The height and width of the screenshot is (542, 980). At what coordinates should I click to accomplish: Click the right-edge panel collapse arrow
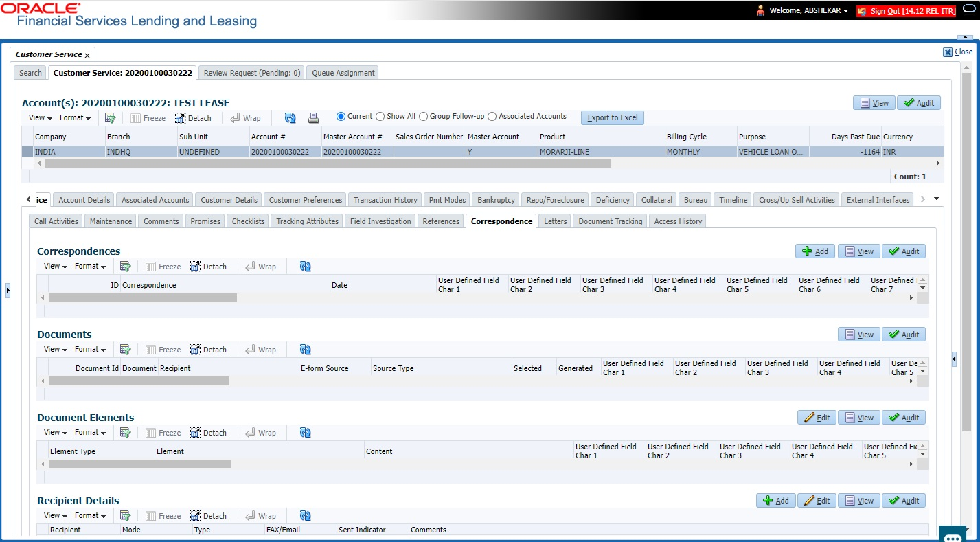tap(954, 359)
